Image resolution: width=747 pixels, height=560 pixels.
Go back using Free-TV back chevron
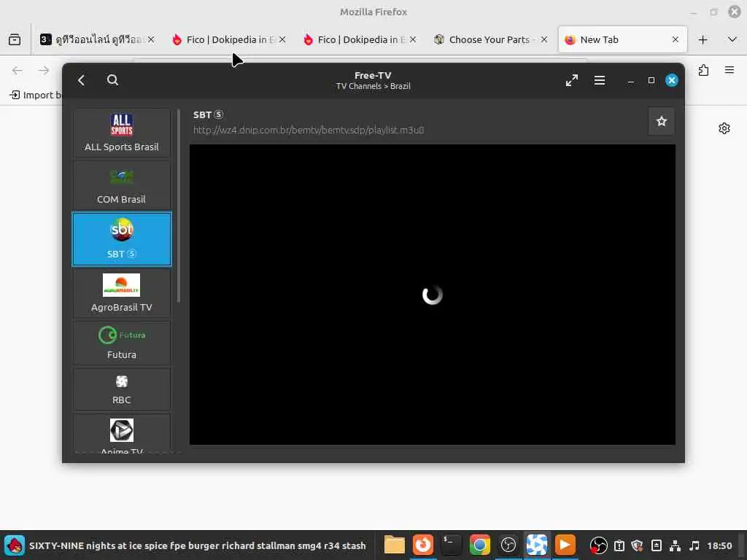[x=82, y=80]
